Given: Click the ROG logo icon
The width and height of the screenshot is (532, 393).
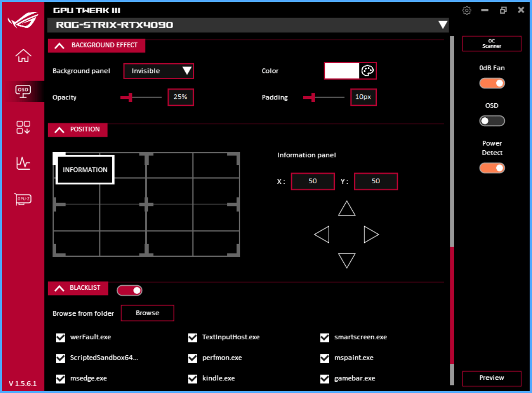Looking at the screenshot, I should click(x=23, y=20).
